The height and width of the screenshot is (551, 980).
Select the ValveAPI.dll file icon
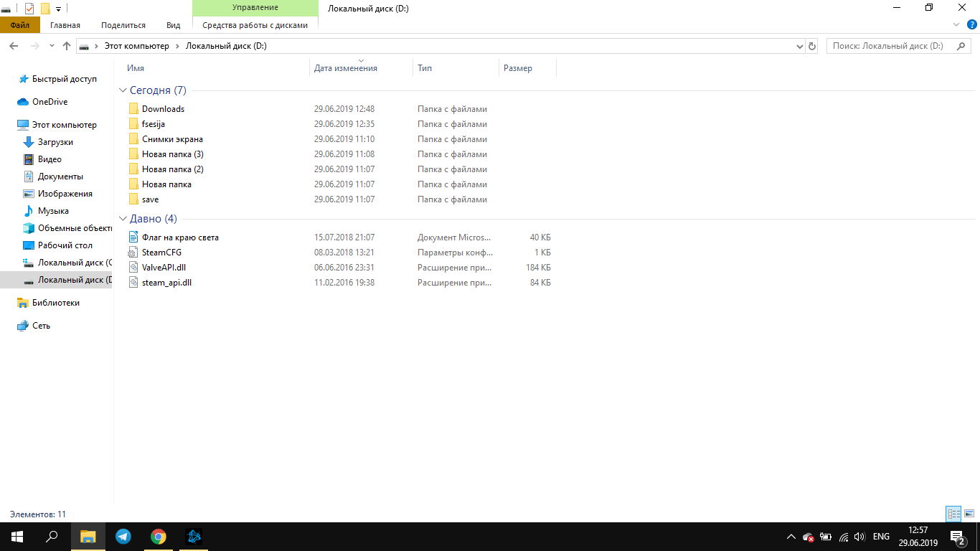(133, 268)
